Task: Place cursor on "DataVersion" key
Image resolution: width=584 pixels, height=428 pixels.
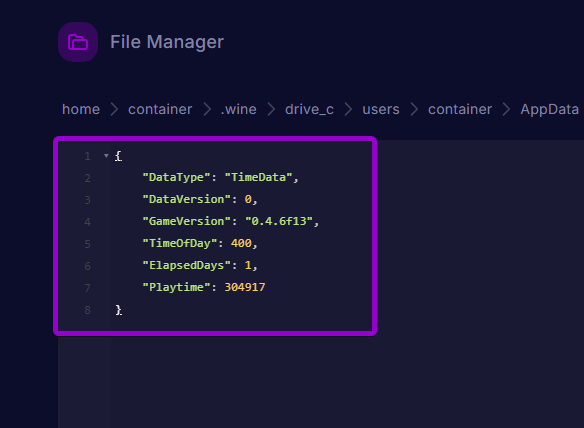Action: coord(187,199)
